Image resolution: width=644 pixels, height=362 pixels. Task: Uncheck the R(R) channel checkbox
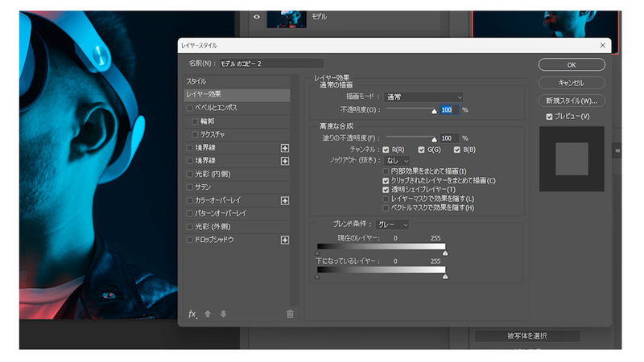click(386, 150)
